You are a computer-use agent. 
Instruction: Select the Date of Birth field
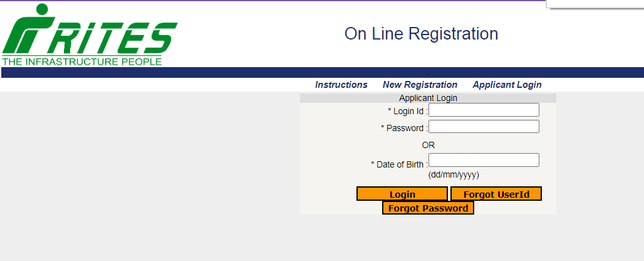click(x=484, y=160)
